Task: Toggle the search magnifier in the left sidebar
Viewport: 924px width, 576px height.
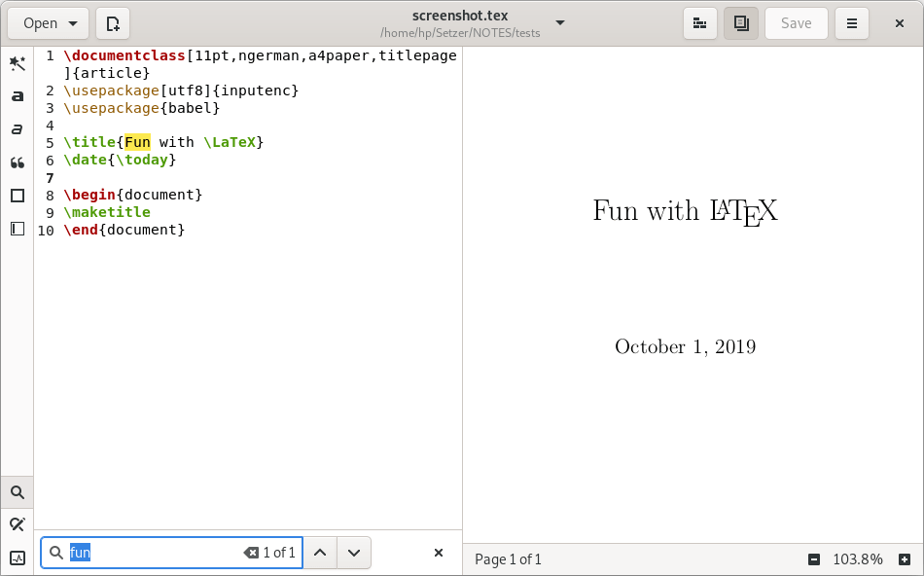Action: point(18,492)
